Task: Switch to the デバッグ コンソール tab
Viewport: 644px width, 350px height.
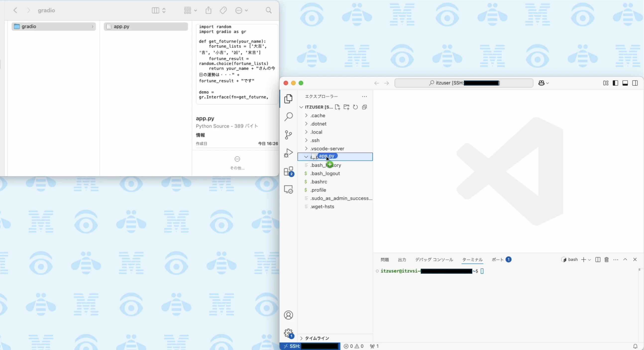Action: point(434,260)
